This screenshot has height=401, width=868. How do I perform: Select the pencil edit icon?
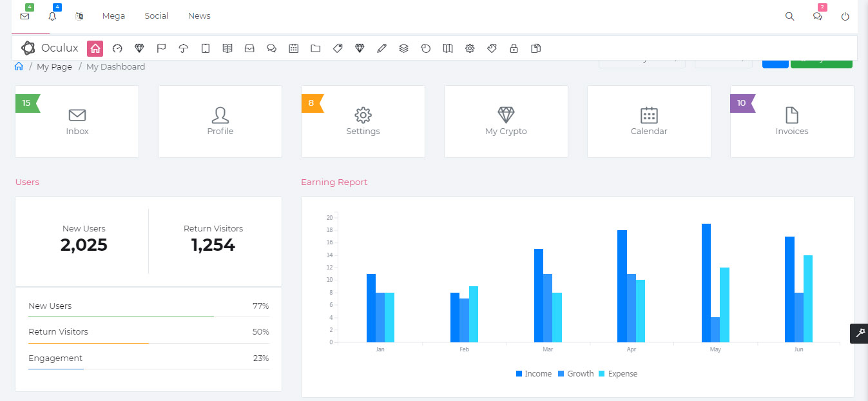[x=381, y=48]
